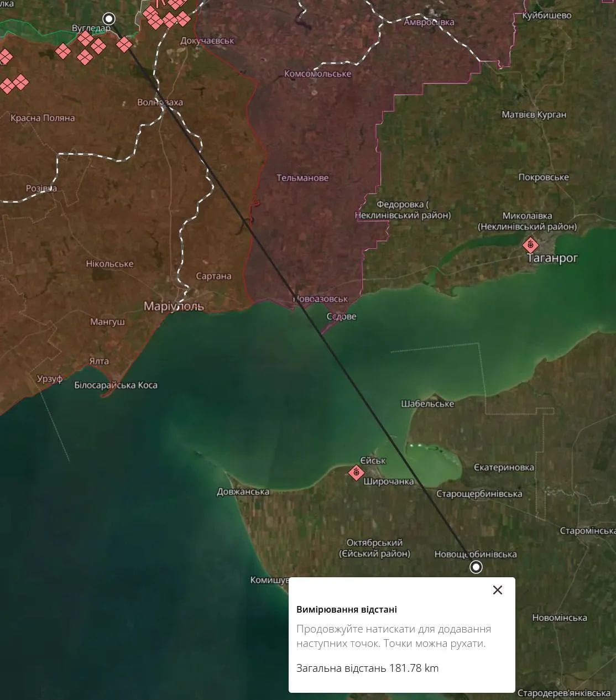Click the Маріуполь city label

pyautogui.click(x=174, y=306)
